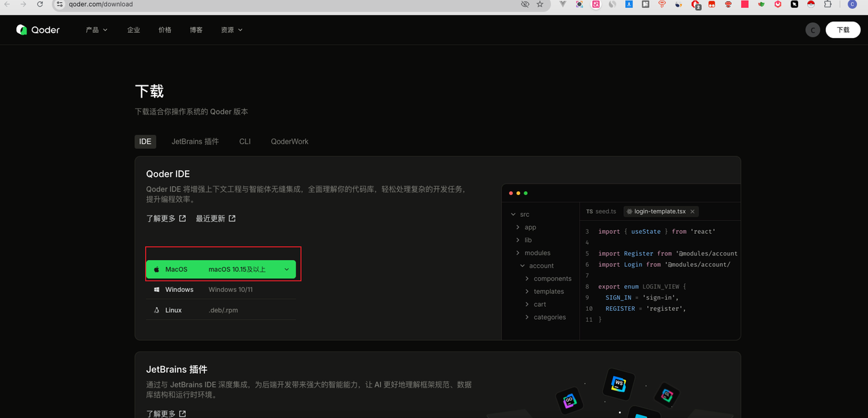
Task: Close the login-template.tsx tab with its X
Action: [692, 211]
